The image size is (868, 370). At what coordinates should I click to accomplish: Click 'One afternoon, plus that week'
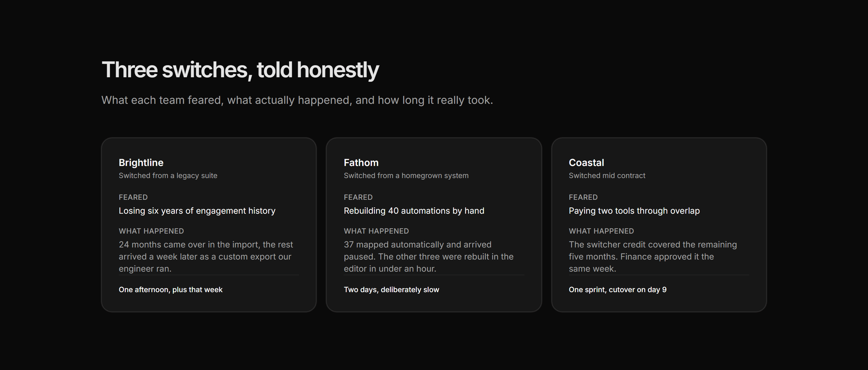[x=171, y=290]
